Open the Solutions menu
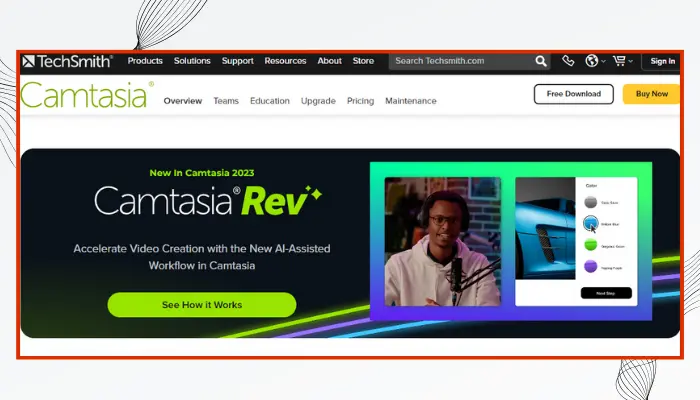 tap(192, 61)
